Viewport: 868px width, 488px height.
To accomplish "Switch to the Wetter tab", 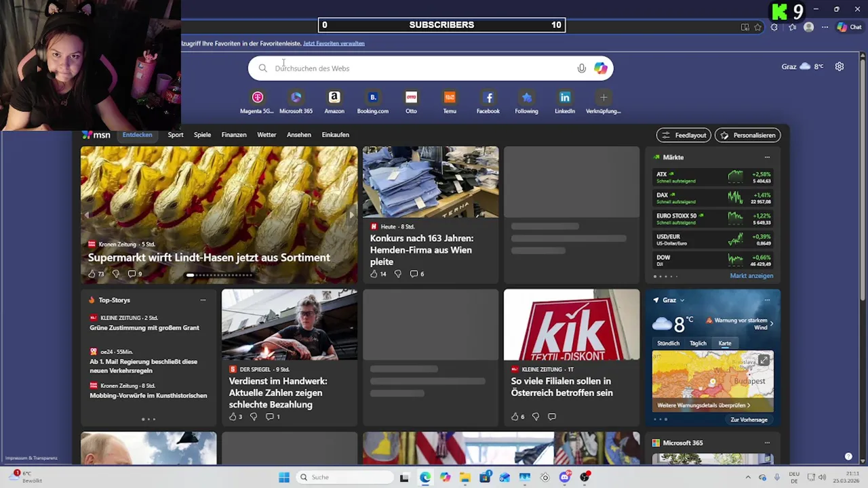I will [267, 135].
